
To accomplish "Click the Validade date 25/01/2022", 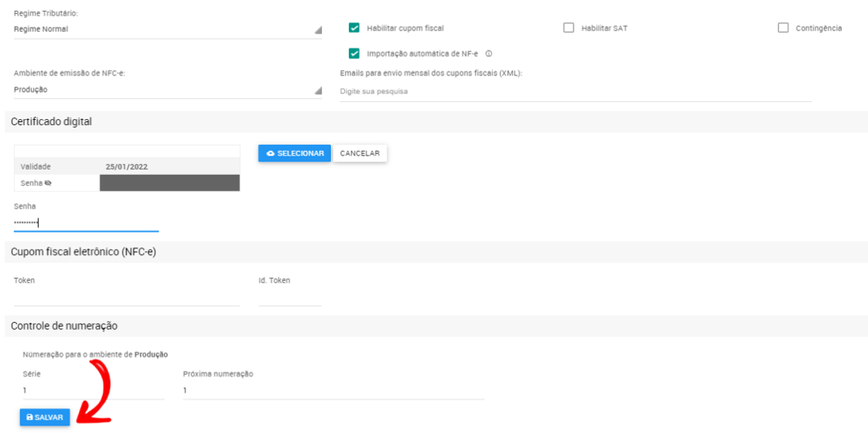I will pos(127,166).
